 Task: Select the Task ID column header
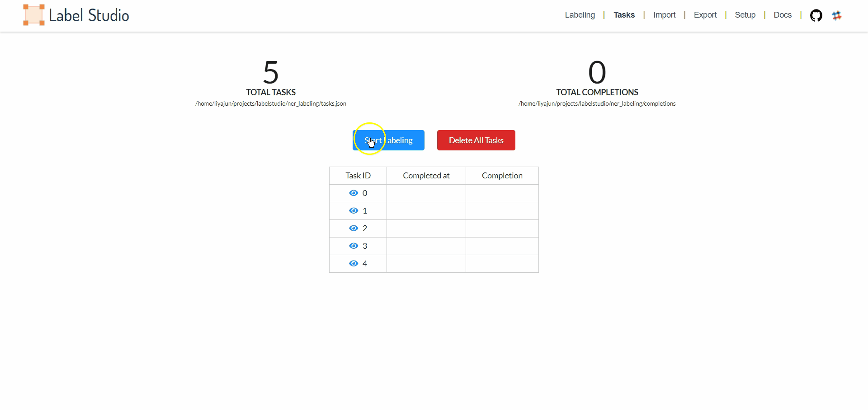tap(358, 176)
